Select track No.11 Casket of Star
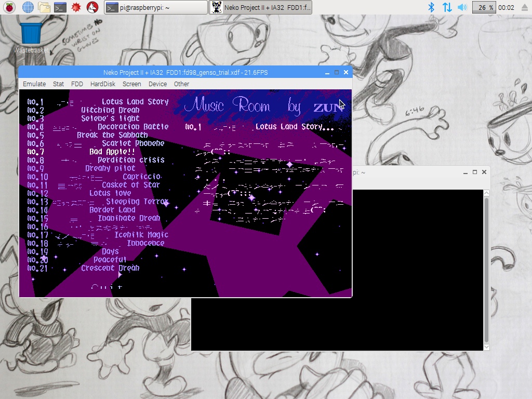Screen dimensions: 532x399 [94, 185]
